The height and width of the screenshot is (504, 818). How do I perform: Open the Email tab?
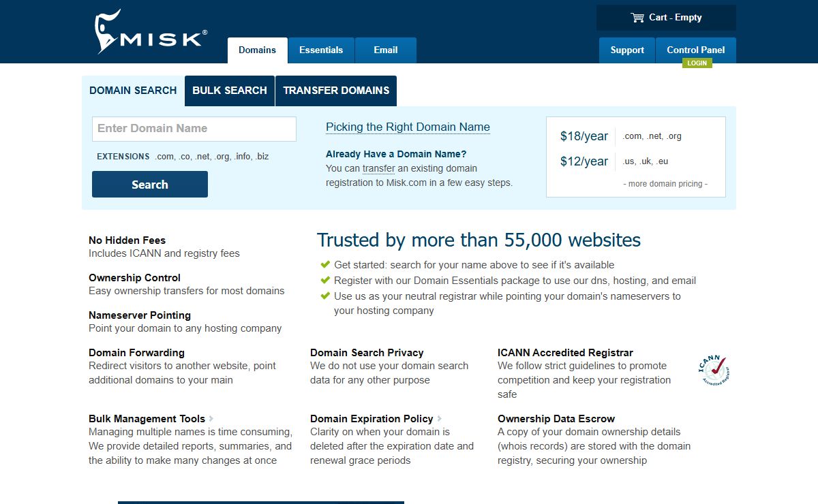coord(386,50)
